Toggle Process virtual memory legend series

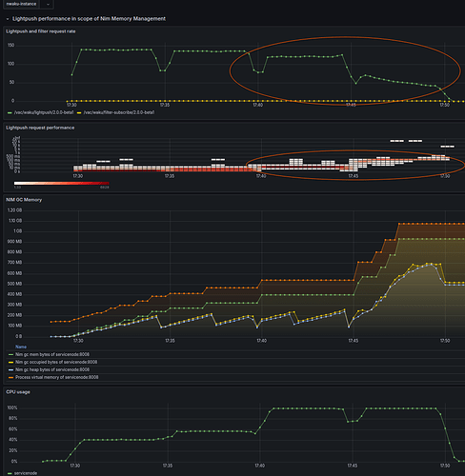(x=57, y=377)
